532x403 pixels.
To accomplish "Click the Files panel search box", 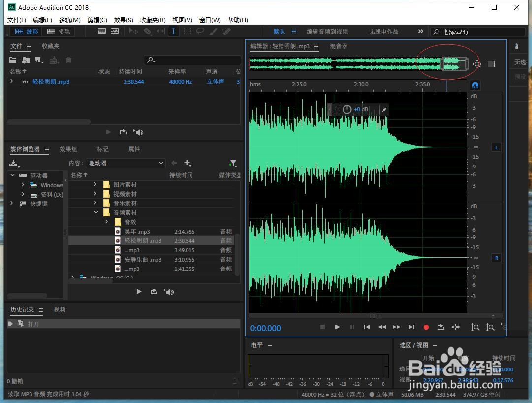I will point(192,60).
